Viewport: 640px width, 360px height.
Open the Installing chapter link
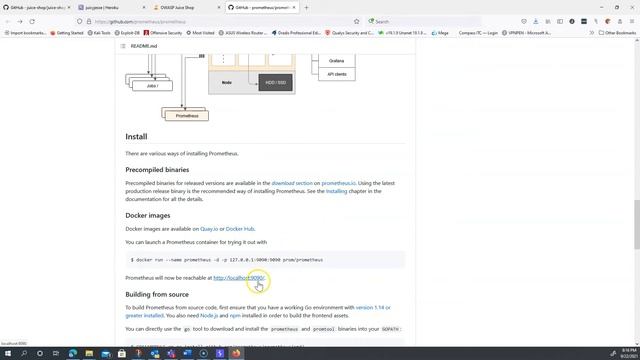tap(336, 191)
